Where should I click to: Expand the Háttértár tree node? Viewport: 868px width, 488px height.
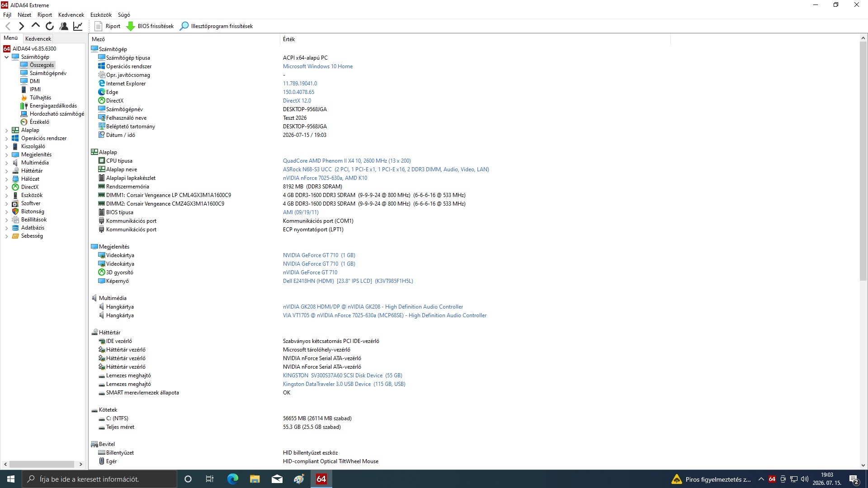click(x=6, y=171)
